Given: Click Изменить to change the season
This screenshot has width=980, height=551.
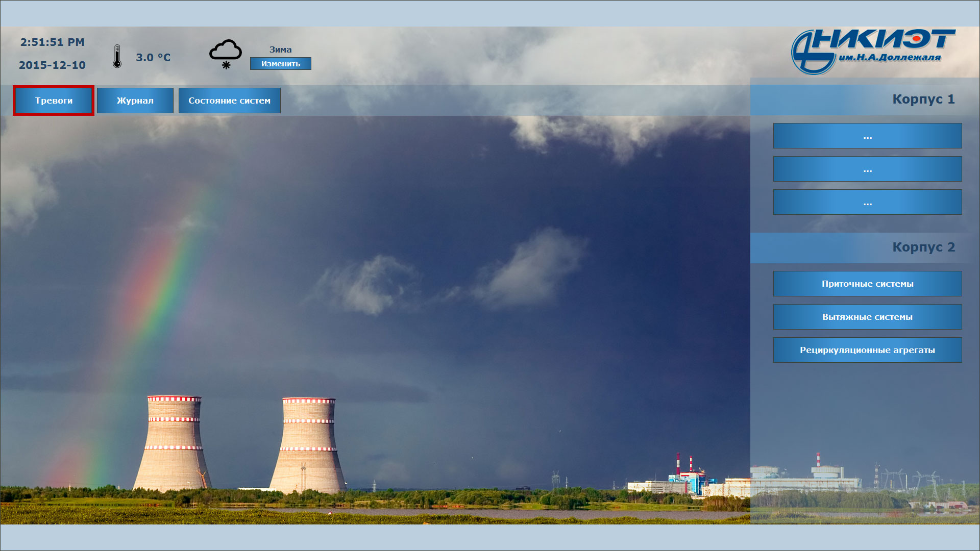Looking at the screenshot, I should coord(281,64).
